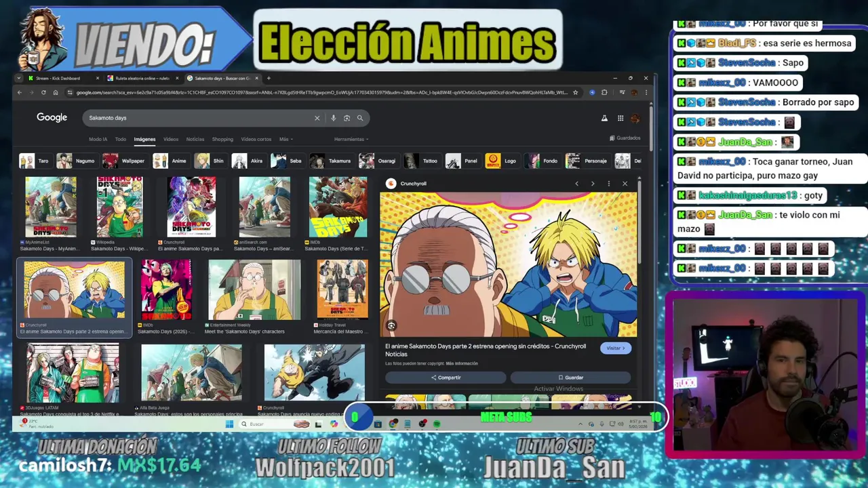
Task: Reload the Google search page
Action: (x=43, y=92)
